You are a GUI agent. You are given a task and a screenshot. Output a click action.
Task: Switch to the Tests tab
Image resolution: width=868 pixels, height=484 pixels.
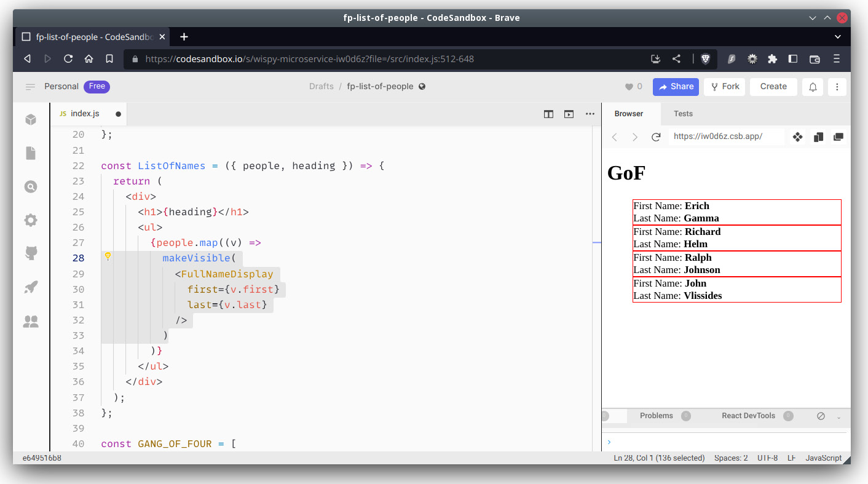pyautogui.click(x=682, y=114)
